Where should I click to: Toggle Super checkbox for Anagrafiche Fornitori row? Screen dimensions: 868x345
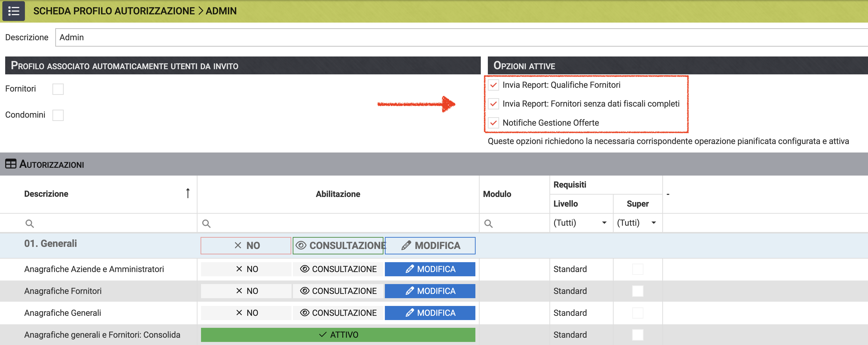[x=638, y=291]
